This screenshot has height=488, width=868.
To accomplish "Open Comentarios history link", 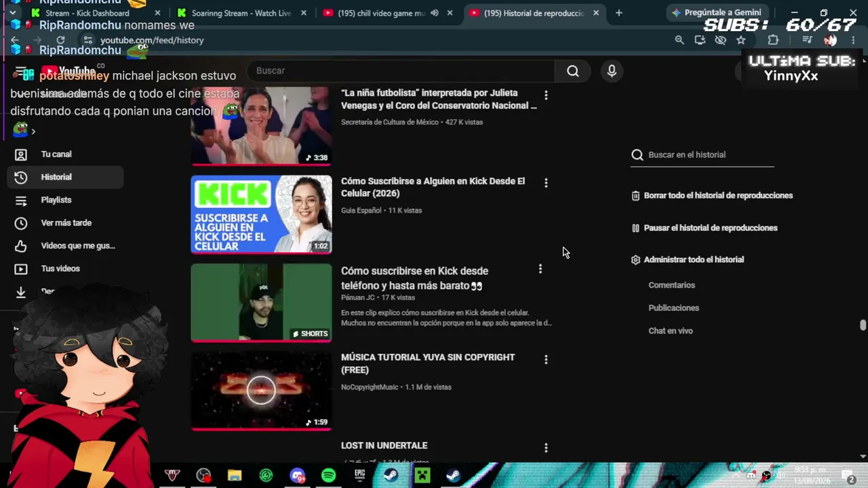I will tap(671, 285).
